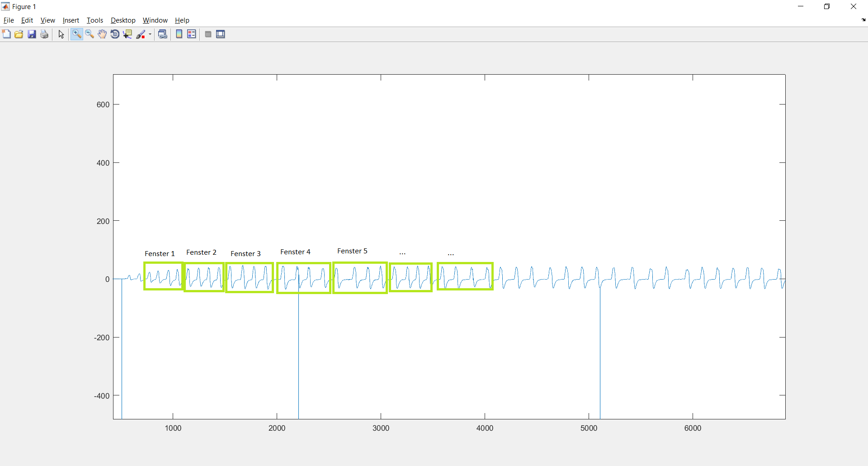Save the figure using the floppy disk icon

tap(32, 34)
